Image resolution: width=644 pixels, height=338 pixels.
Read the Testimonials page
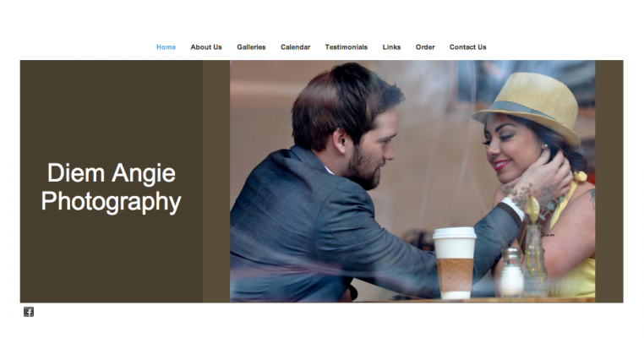[x=347, y=47]
